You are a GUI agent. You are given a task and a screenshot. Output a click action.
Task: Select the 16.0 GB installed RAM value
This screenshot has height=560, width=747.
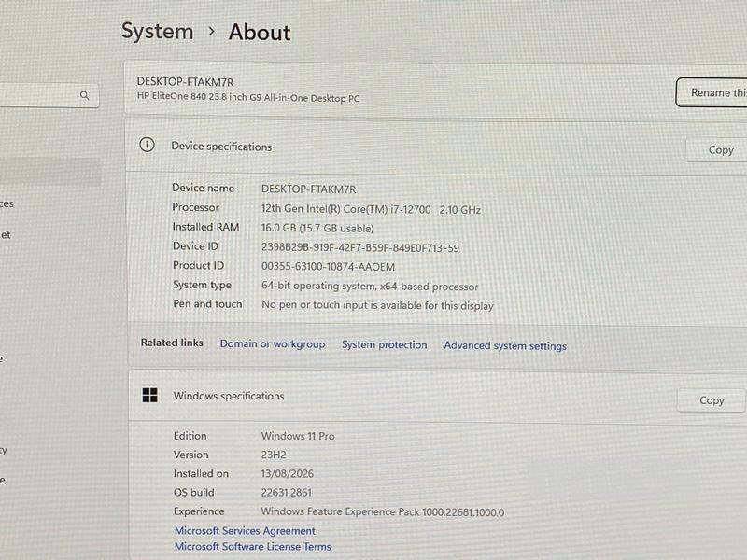point(317,228)
